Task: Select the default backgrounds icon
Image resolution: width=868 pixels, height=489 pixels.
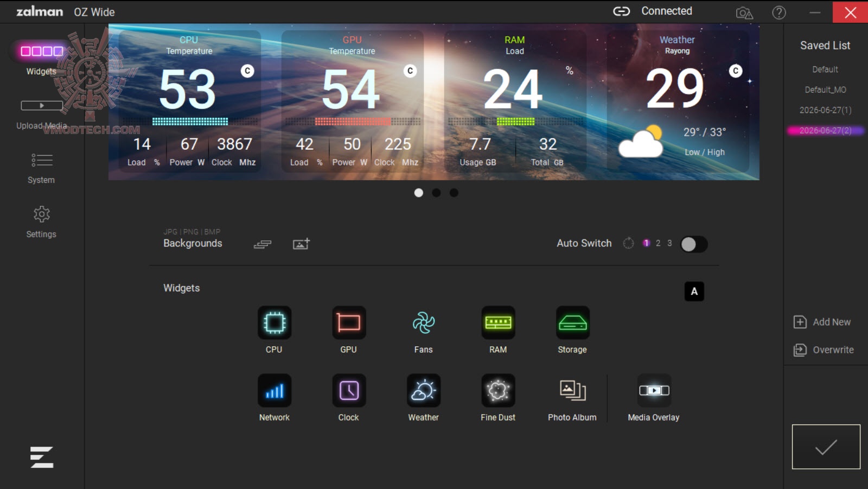Action: point(263,244)
